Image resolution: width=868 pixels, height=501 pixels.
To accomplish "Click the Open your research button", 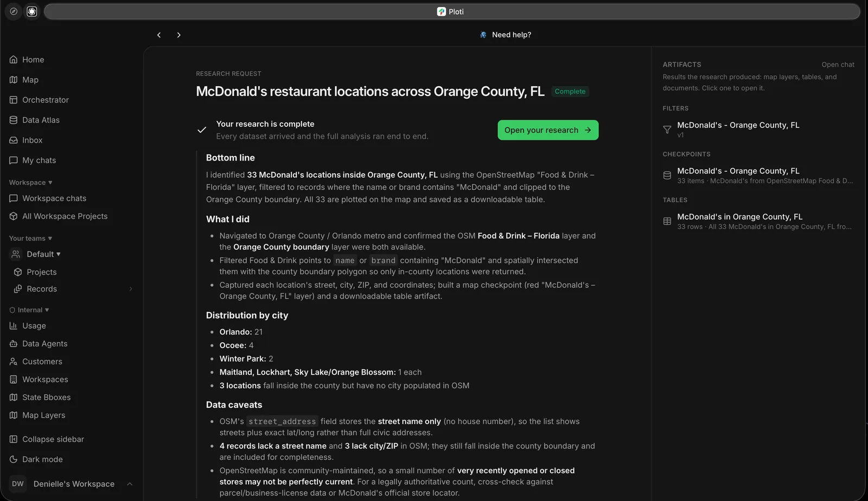I will coord(548,130).
